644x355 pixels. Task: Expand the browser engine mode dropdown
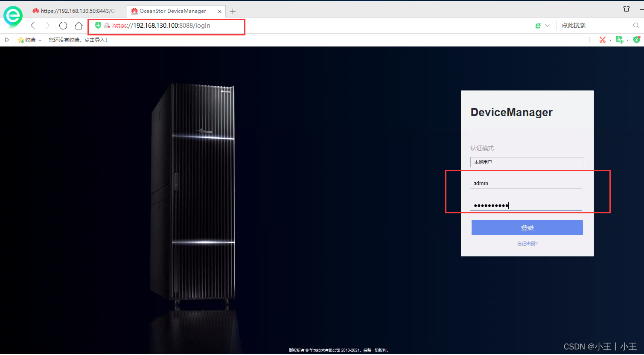(548, 26)
